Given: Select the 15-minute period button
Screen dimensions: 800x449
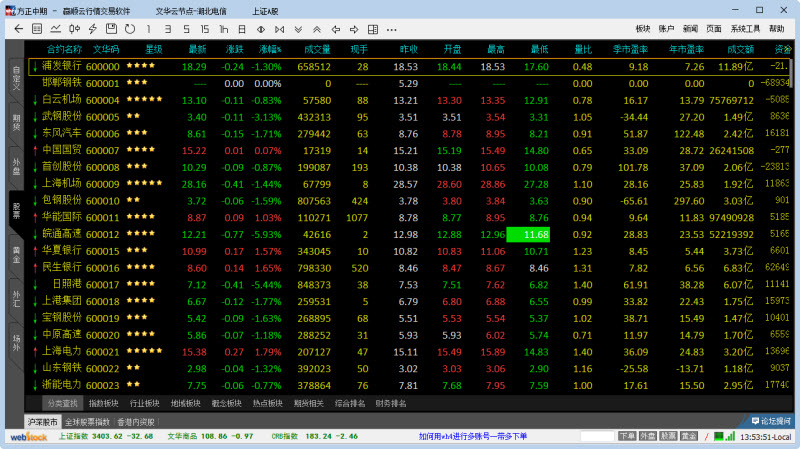Looking at the screenshot, I should pos(205,29).
